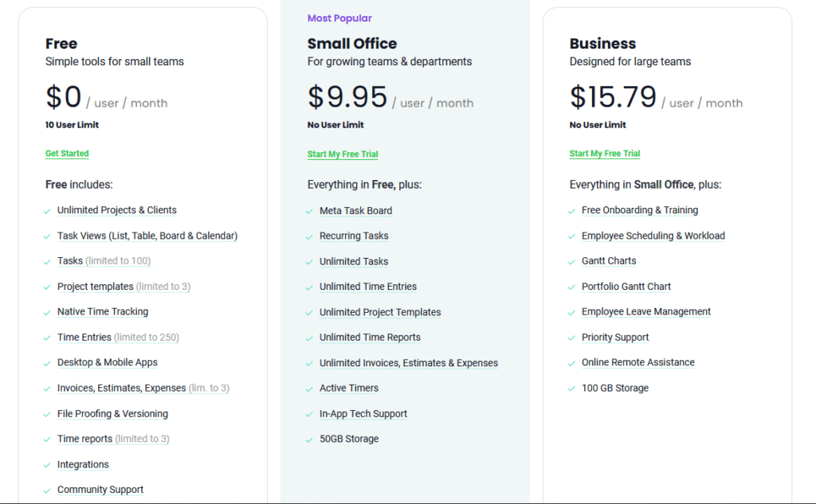Screen dimensions: 816x504
Task: Click checkmark icon beside Priority Support
Action: click(x=572, y=338)
